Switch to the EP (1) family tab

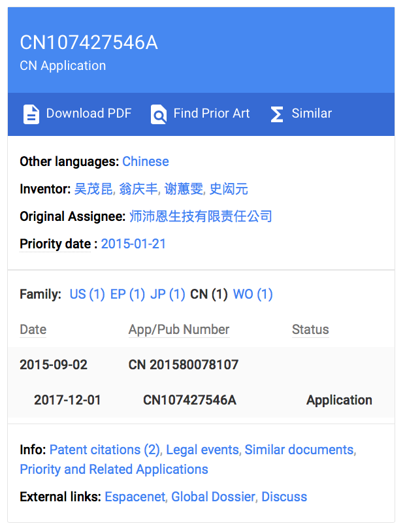[x=127, y=294]
